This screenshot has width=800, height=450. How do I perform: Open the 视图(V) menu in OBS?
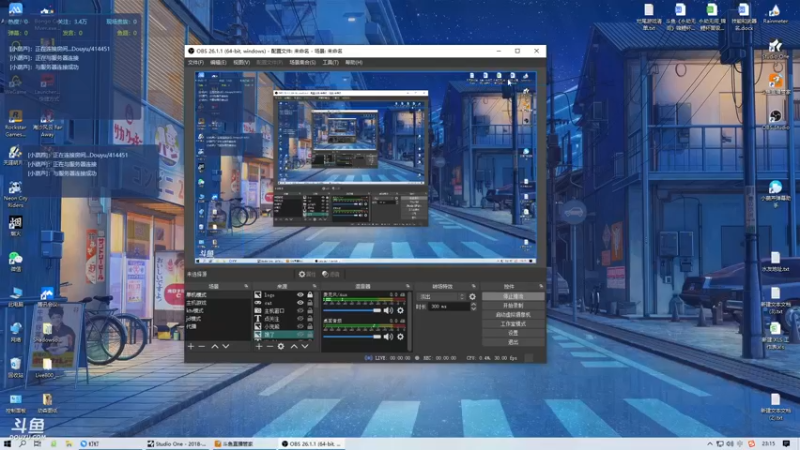coord(241,62)
